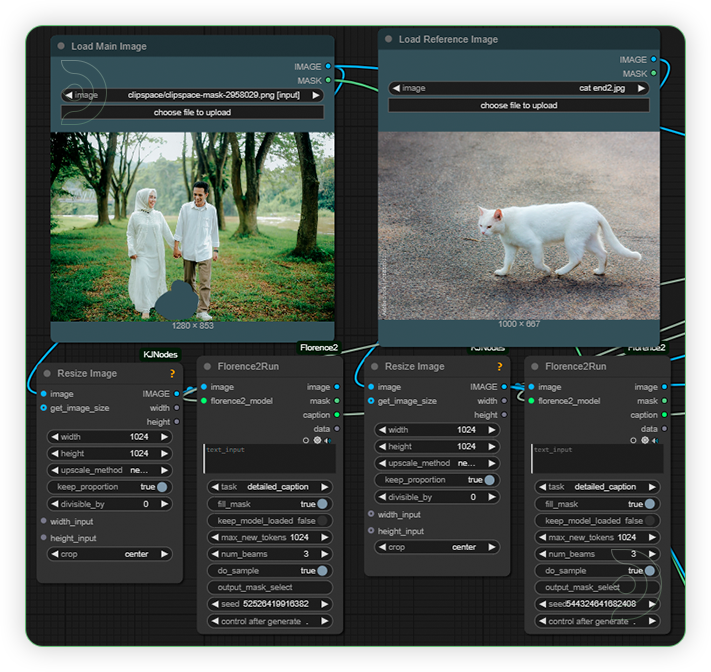The width and height of the screenshot is (711, 672).
Task: Increase divisible_by in the right Resize Image node
Action: (492, 497)
